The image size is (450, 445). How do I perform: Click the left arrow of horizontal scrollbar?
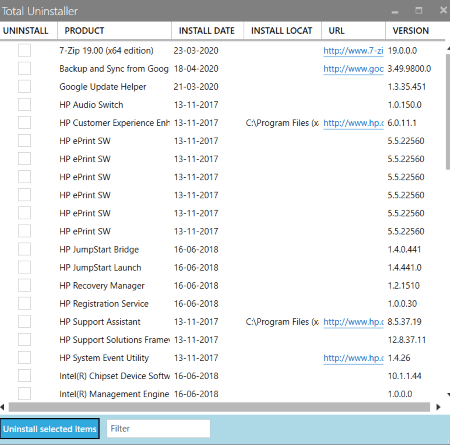point(2,407)
